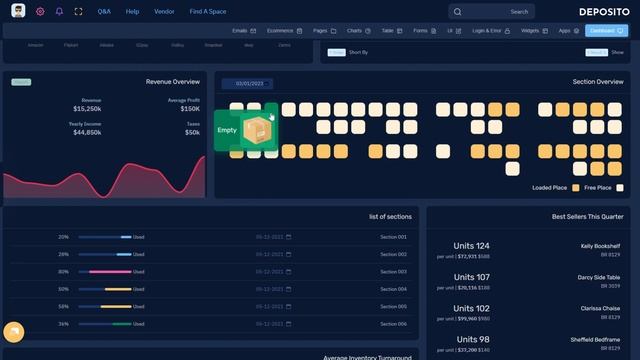Click the Loaded Place legend swatch

(576, 188)
